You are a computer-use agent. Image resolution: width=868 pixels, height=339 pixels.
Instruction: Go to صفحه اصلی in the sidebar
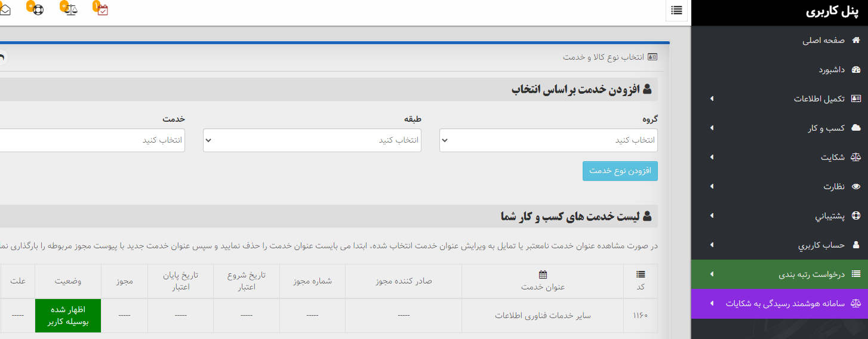pos(780,41)
